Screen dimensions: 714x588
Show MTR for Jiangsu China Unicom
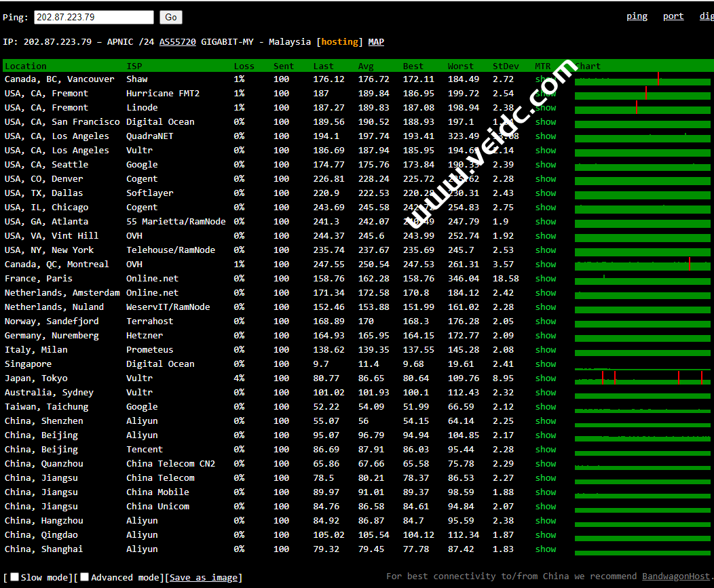[546, 507]
